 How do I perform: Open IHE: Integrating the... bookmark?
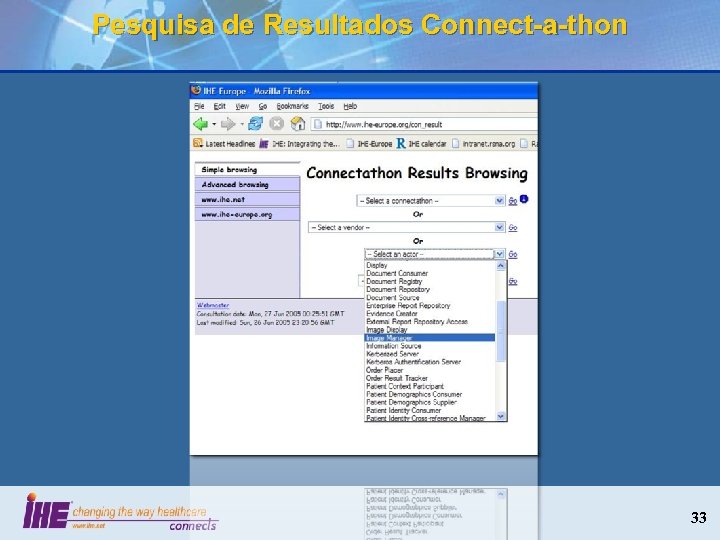pos(299,144)
